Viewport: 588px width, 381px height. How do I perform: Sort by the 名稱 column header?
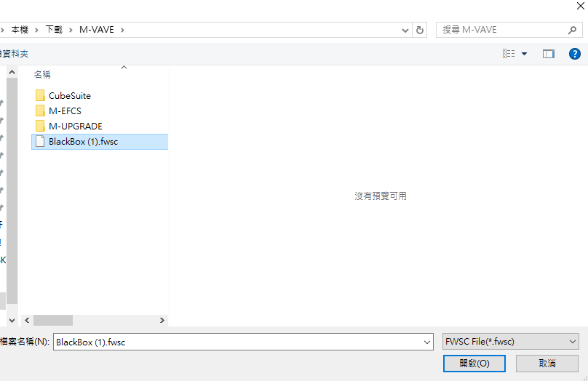click(42, 74)
